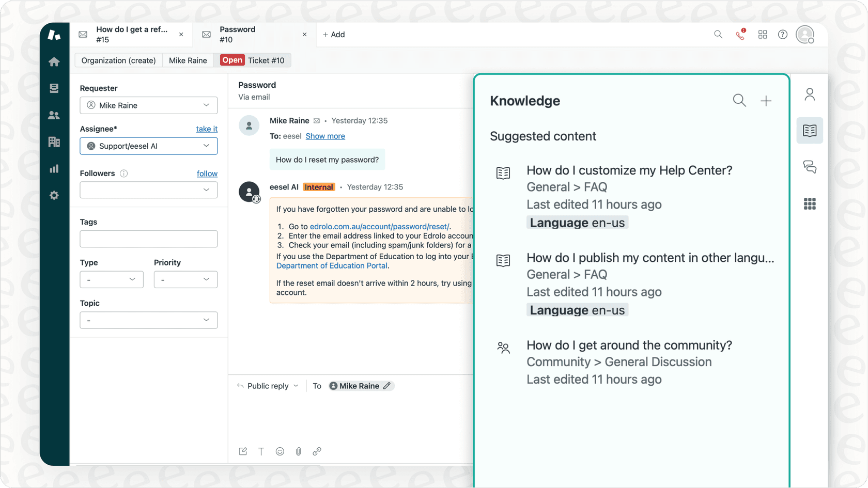Open the Assignee dropdown showing Support/eesel AI
Screen dimensions: 868x488
pos(148,146)
